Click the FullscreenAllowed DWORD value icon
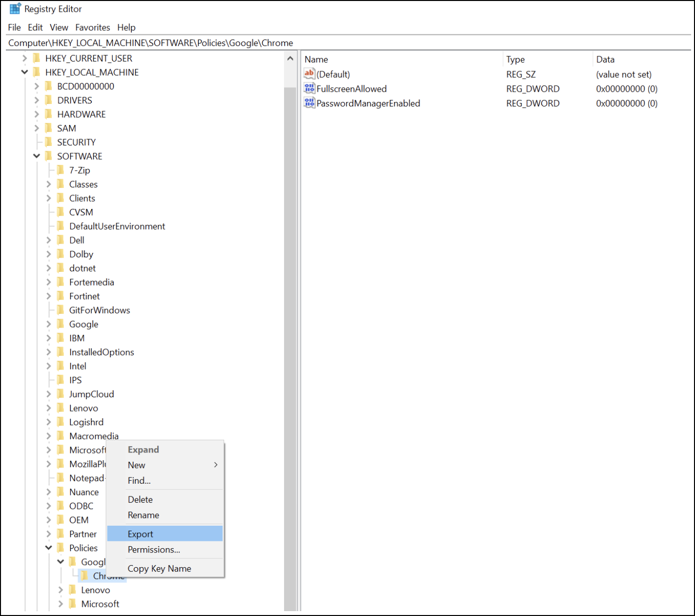 (309, 88)
